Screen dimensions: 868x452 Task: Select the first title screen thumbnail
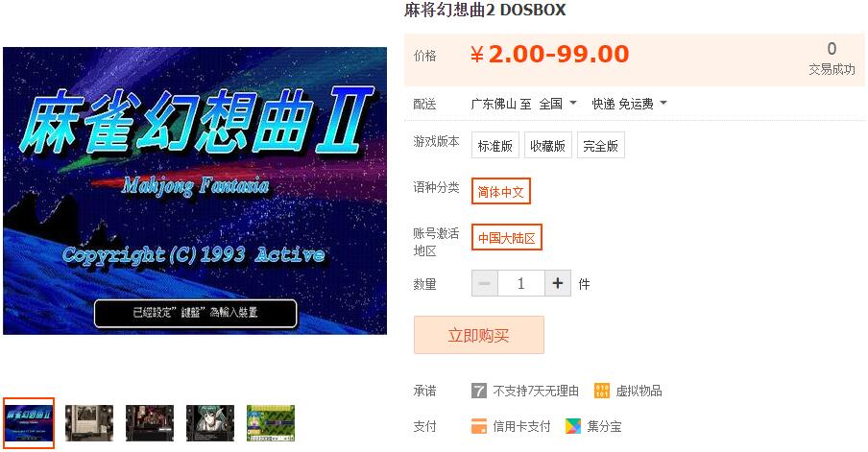click(x=29, y=422)
